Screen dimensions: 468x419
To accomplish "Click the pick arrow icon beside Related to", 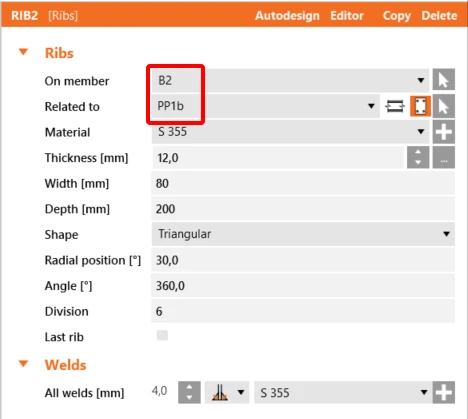I will coord(444,106).
